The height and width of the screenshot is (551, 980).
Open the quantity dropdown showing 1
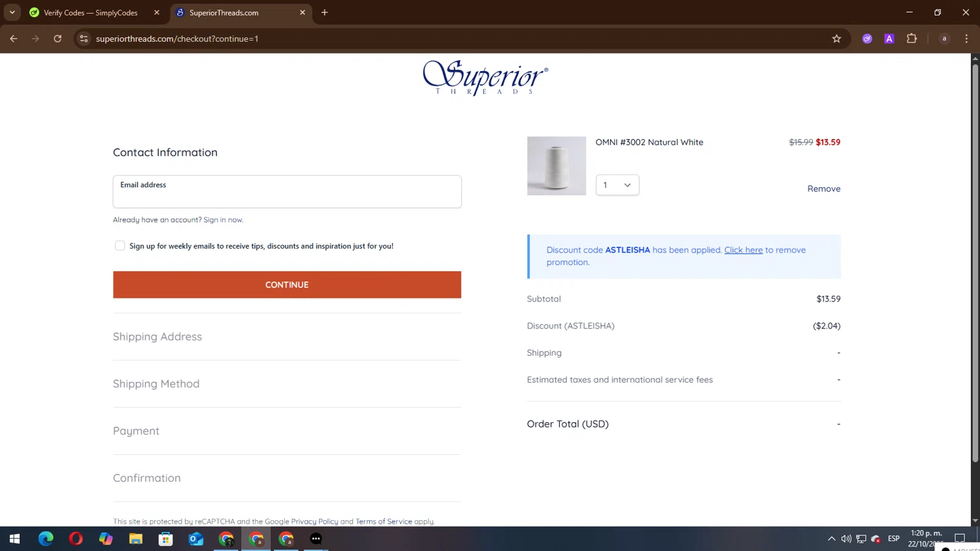click(x=617, y=185)
